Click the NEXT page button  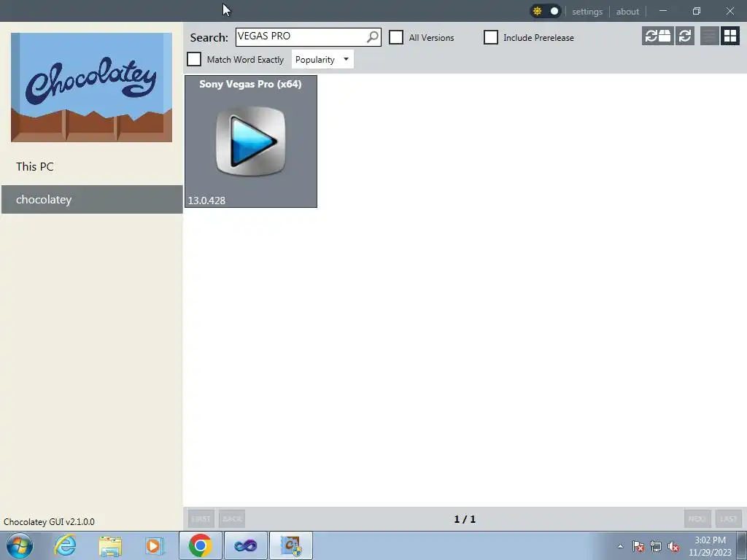tap(697, 518)
